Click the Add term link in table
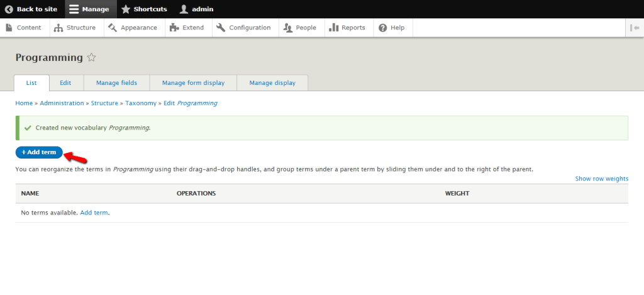Image resolution: width=644 pixels, height=295 pixels. pos(94,213)
